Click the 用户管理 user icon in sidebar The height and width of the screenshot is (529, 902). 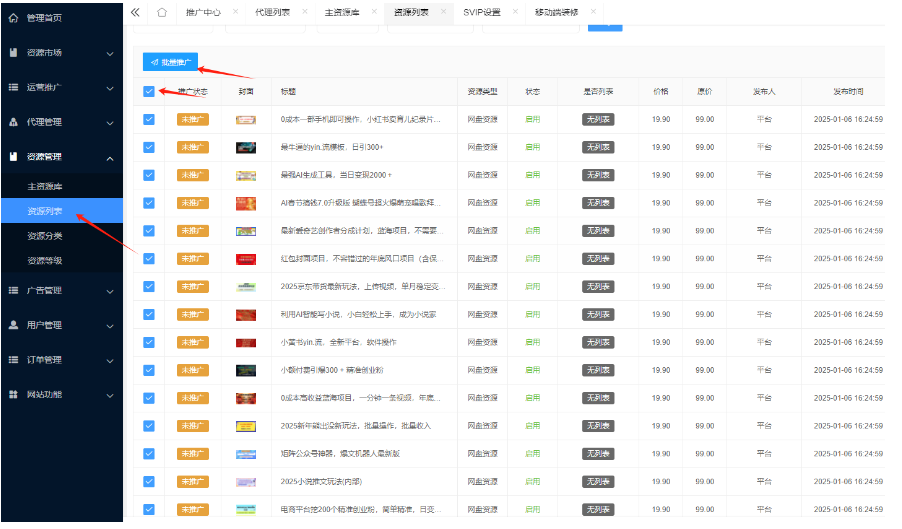point(13,325)
